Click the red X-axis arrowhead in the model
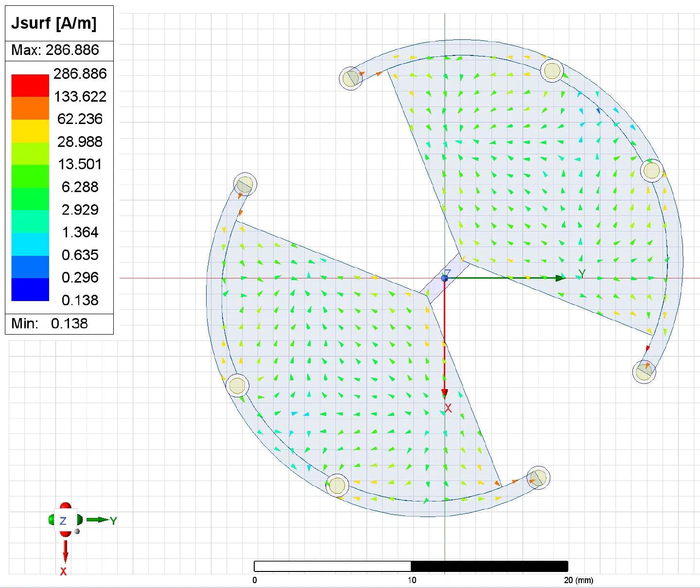The image size is (700, 588). tap(444, 393)
